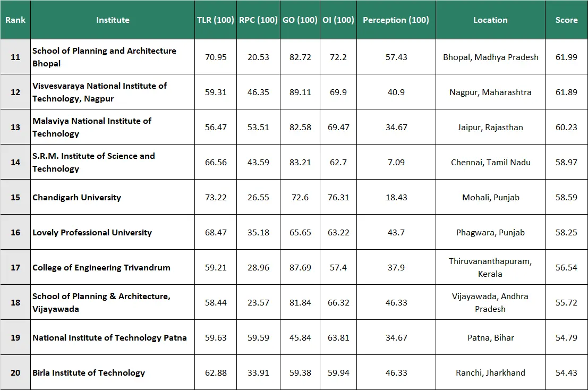Screen dimensions: 588x390
Task: Click the Chandigarh University institute name
Action: [x=76, y=197]
